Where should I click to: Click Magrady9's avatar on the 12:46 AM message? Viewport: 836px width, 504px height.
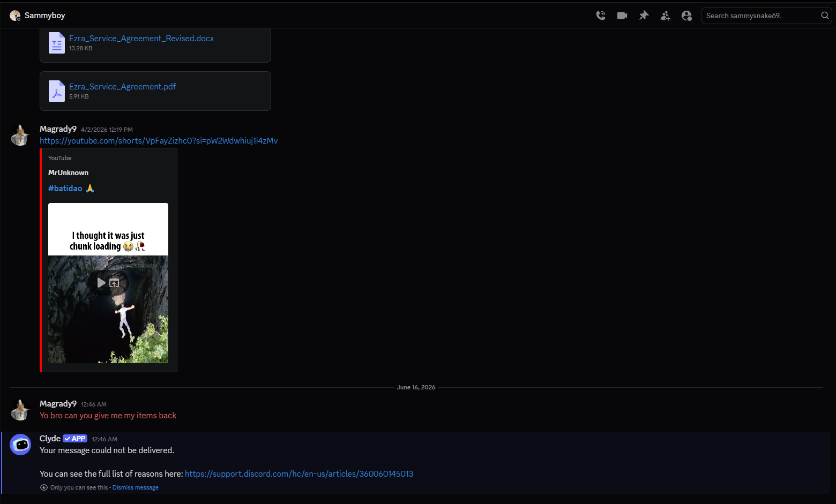(x=20, y=410)
